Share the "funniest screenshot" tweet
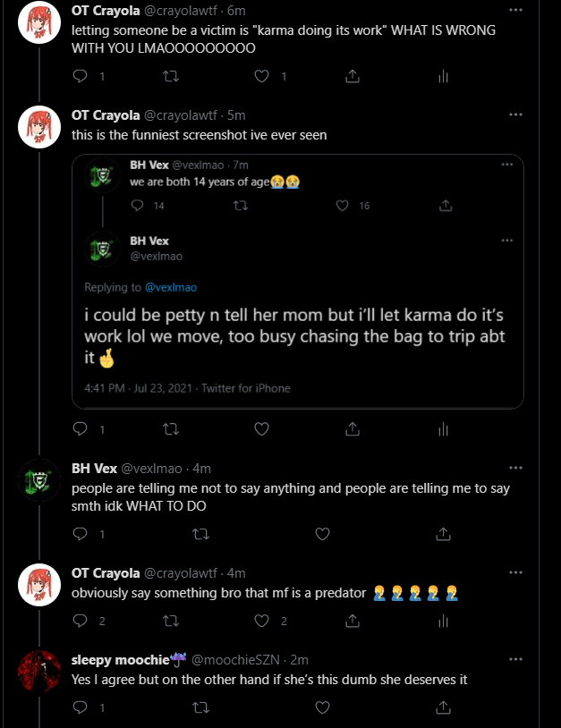 353,429
